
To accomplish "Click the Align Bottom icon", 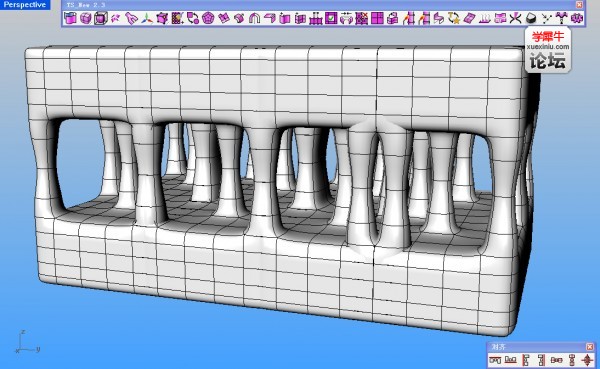I will [510, 360].
